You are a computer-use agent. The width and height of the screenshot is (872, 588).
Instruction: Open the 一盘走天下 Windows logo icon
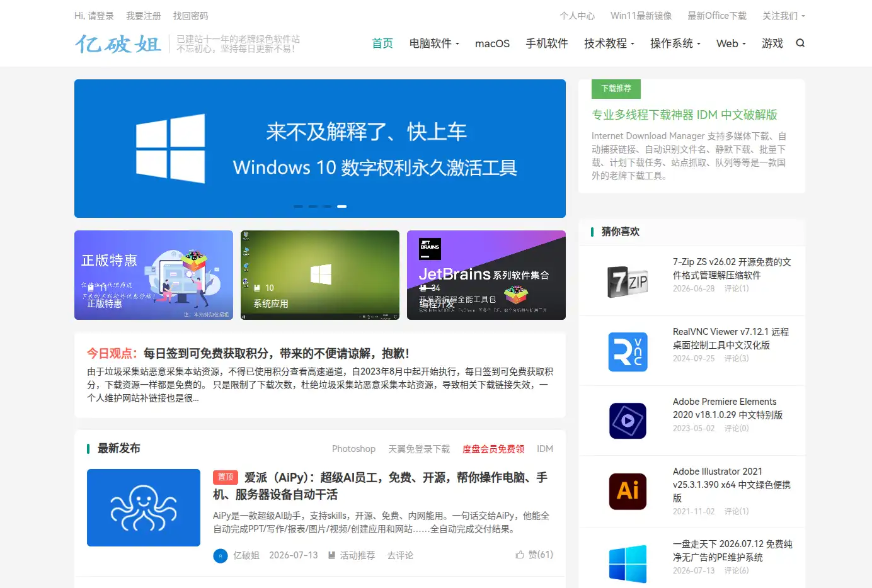pyautogui.click(x=628, y=563)
